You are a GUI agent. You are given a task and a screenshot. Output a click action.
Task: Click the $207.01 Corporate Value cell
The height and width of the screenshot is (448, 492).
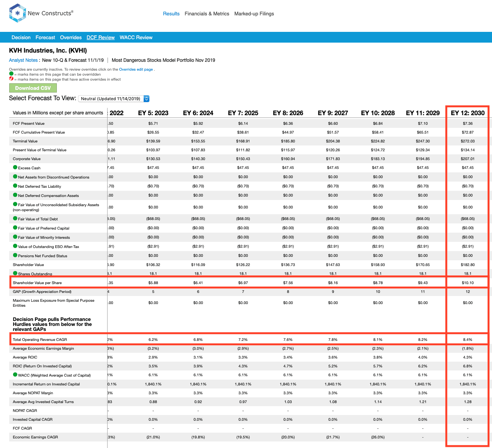(x=468, y=159)
